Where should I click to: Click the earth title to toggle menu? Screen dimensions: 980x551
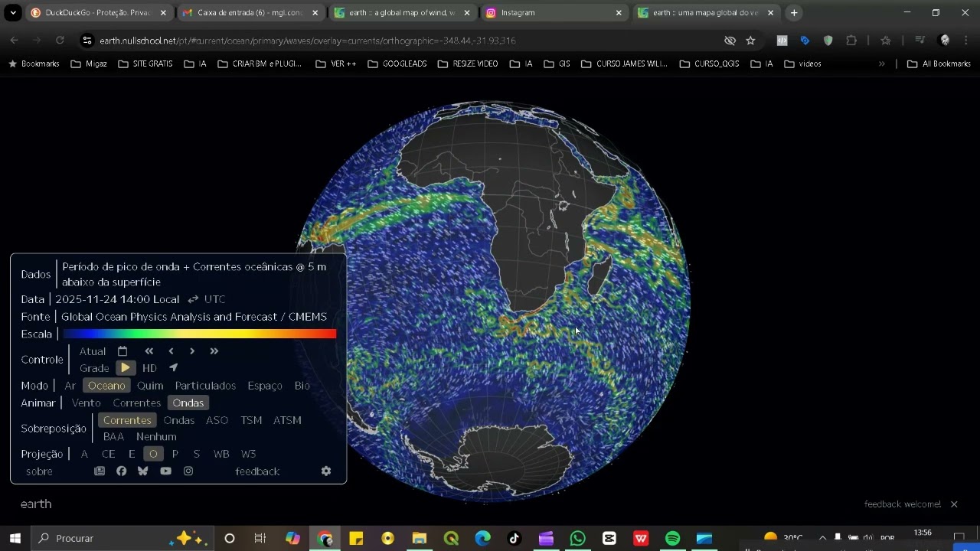(x=36, y=504)
